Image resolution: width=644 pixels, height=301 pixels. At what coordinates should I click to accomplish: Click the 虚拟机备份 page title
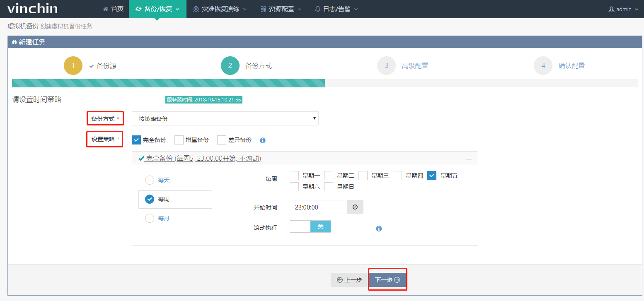click(23, 26)
